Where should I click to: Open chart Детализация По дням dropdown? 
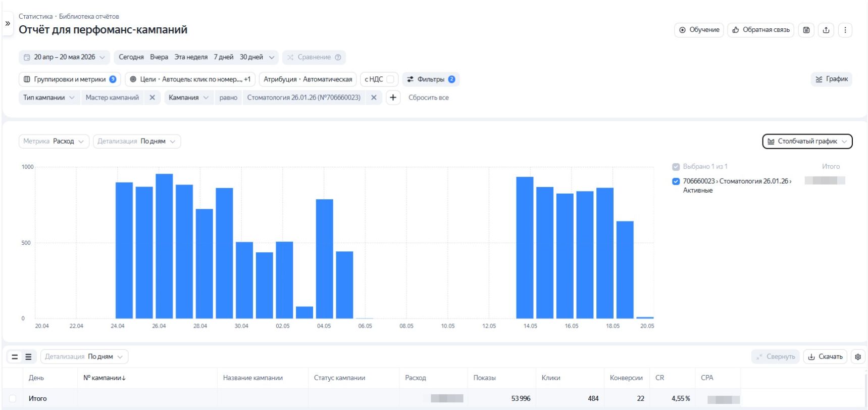tap(137, 141)
